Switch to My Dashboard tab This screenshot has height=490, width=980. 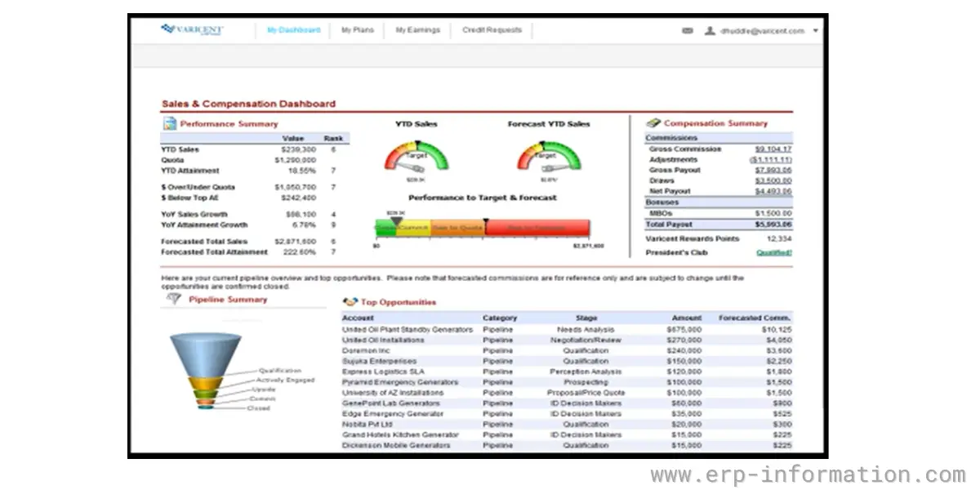293,30
